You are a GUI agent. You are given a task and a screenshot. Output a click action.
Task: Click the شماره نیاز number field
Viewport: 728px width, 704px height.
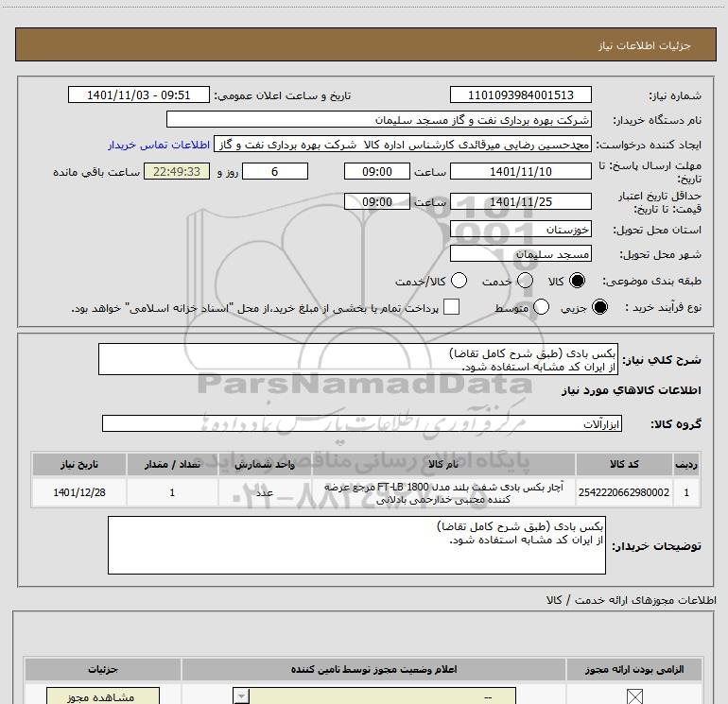click(521, 95)
